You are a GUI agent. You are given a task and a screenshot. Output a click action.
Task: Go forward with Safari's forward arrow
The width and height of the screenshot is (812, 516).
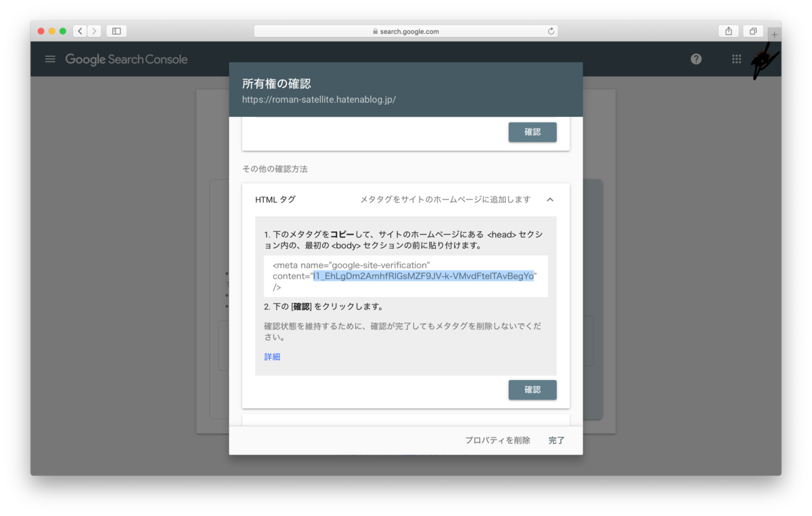(94, 31)
